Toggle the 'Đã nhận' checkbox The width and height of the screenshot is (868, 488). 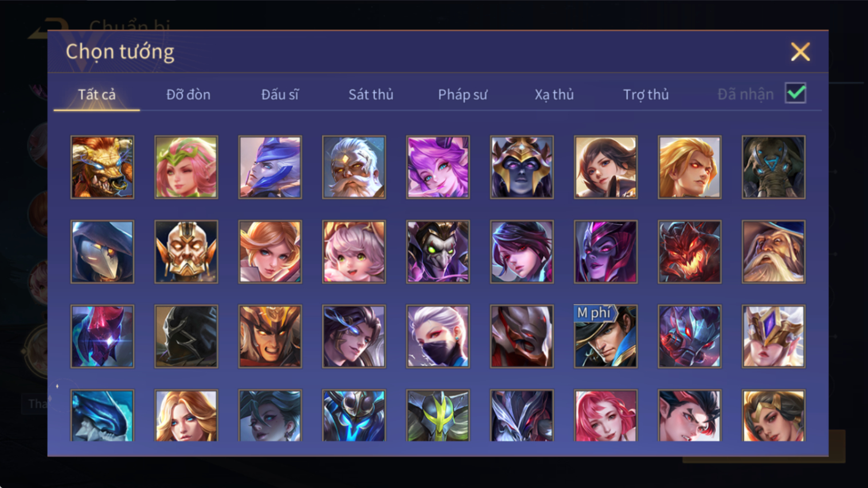(796, 93)
